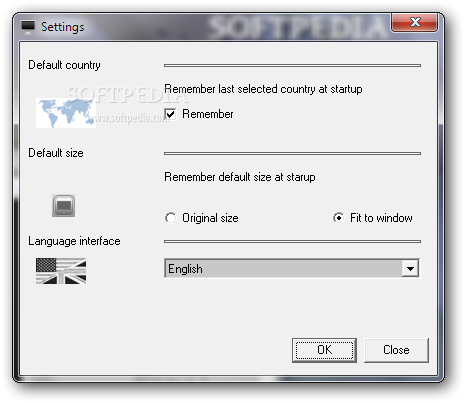Click the 'Language interface' label
The width and height of the screenshot is (465, 403).
(x=74, y=241)
